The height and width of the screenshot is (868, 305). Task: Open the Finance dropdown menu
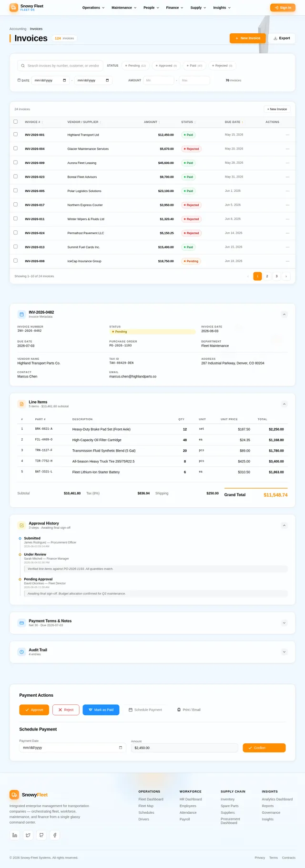174,8
